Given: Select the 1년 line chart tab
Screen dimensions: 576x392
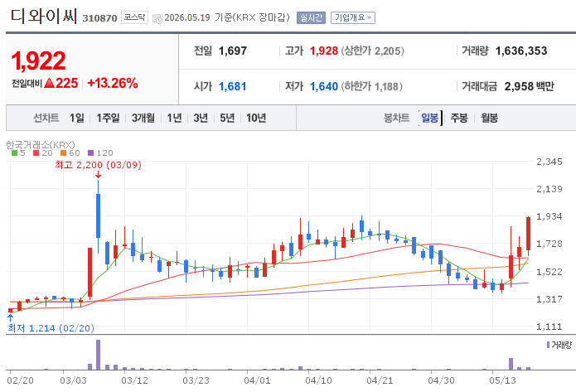Looking at the screenshot, I should tap(174, 118).
